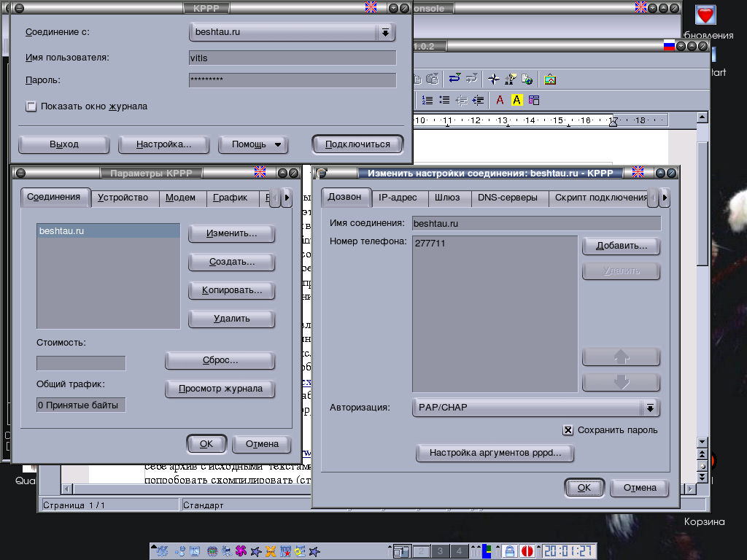Click the undo arrow icon in OpenOffice toolbar
This screenshot has width=747, height=560.
click(x=454, y=78)
